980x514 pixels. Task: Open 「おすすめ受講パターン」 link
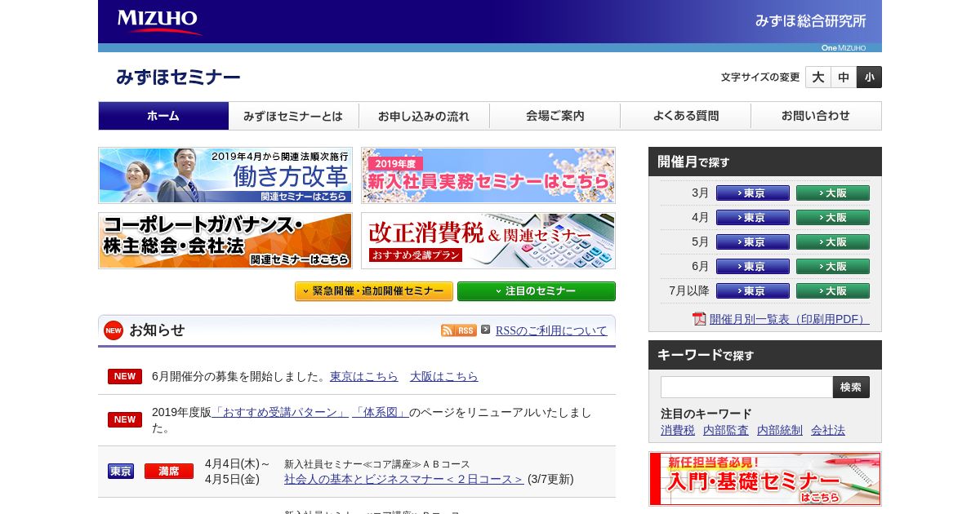(x=280, y=412)
